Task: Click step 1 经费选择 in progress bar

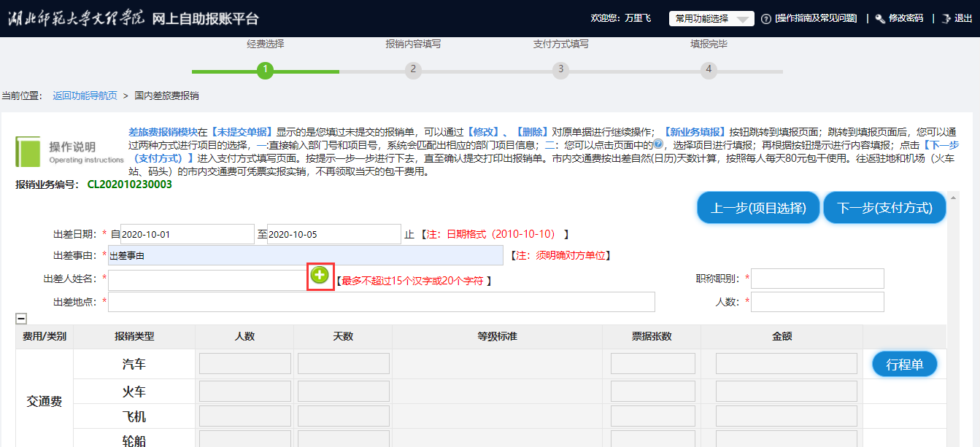Action: [x=265, y=70]
